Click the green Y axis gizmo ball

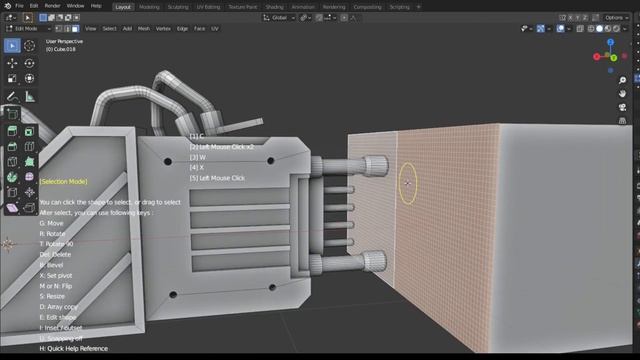point(614,58)
